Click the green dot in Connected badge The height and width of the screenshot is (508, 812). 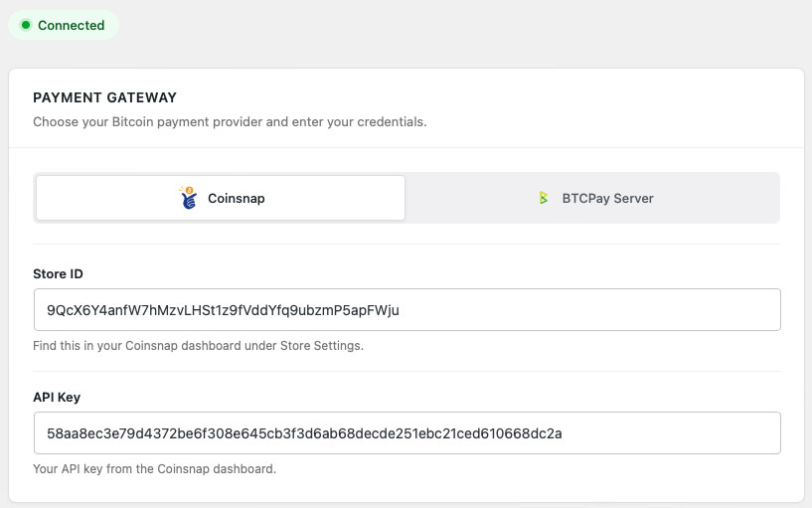[26, 25]
